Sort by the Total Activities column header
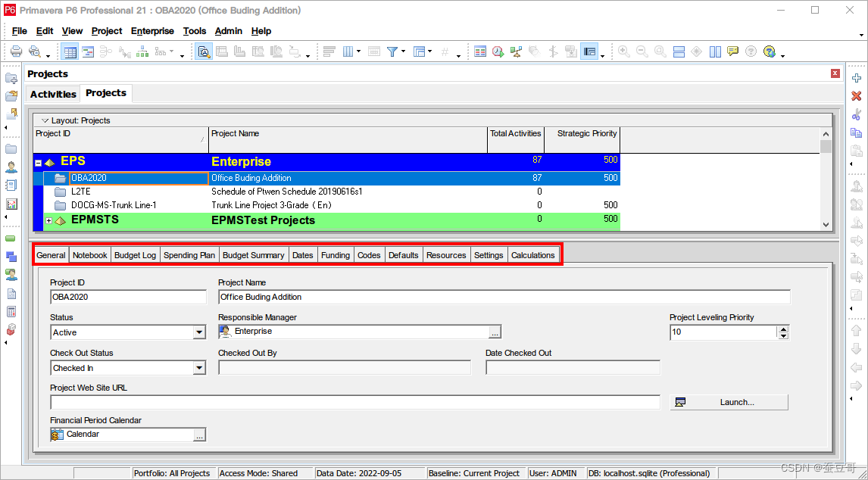868x480 pixels. [516, 139]
